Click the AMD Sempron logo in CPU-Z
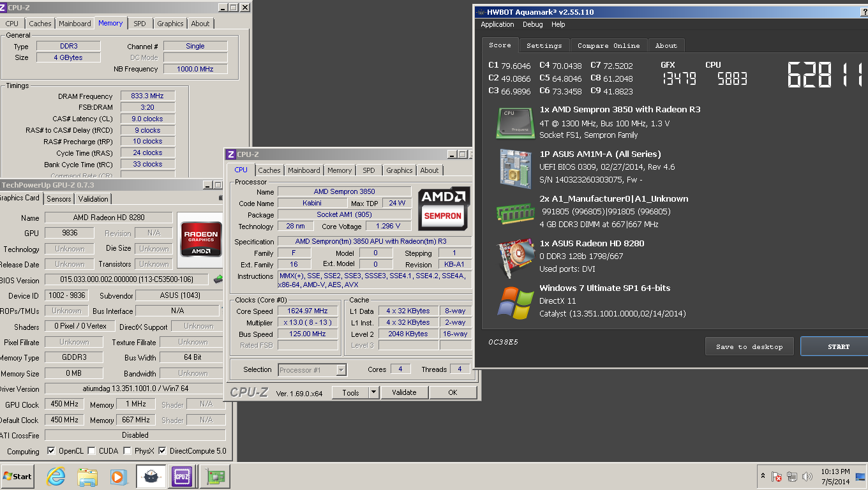868x490 pixels. [444, 209]
